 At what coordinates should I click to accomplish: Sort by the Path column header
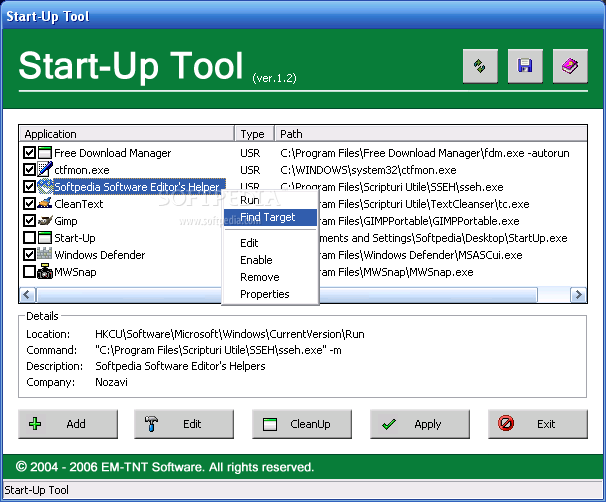click(x=431, y=134)
